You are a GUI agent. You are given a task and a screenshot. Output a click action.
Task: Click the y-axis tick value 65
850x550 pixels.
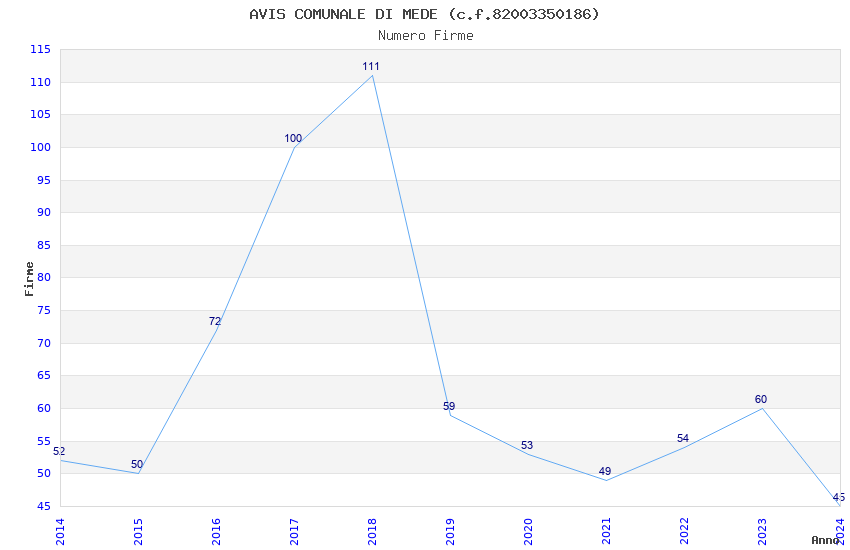pyautogui.click(x=44, y=376)
